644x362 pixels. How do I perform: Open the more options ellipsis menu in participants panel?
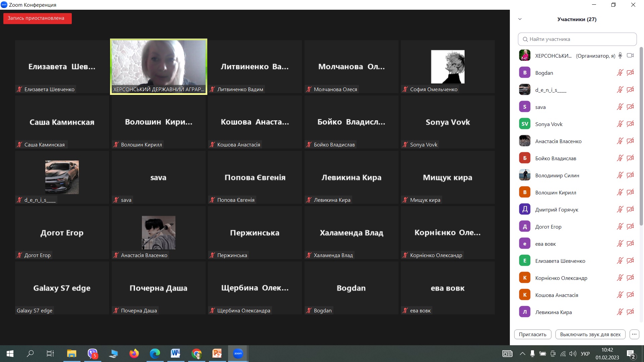634,334
